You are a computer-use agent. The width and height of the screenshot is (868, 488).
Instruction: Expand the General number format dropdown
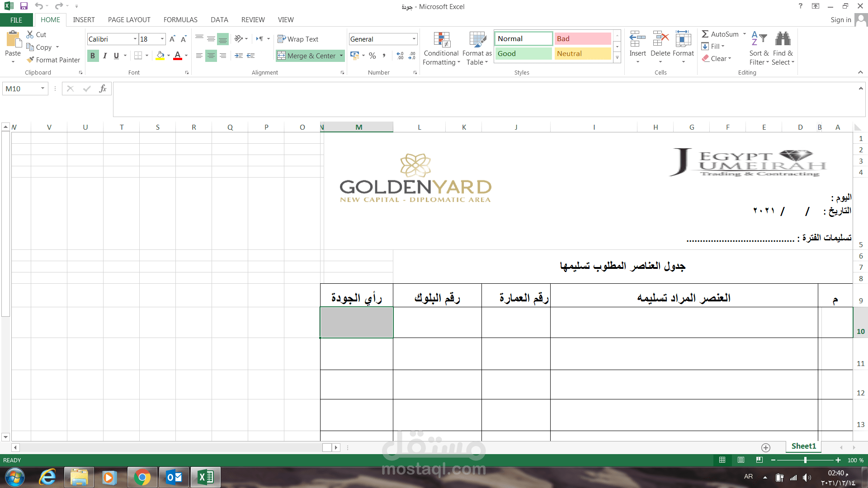tap(414, 39)
